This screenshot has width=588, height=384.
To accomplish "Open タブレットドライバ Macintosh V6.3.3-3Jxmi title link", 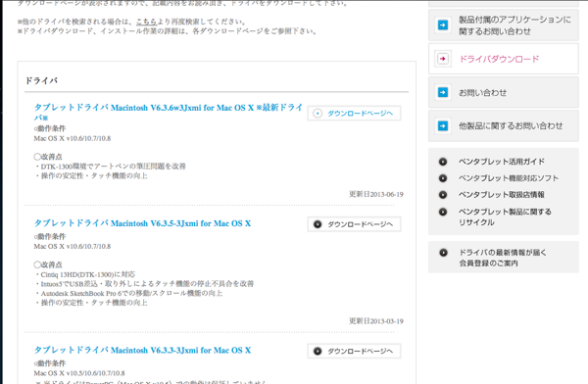I will [142, 350].
